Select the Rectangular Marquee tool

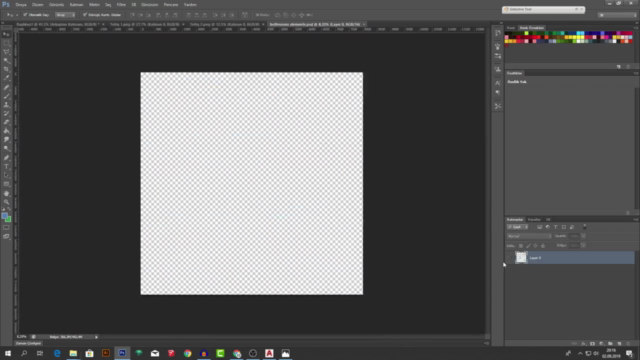(x=7, y=43)
